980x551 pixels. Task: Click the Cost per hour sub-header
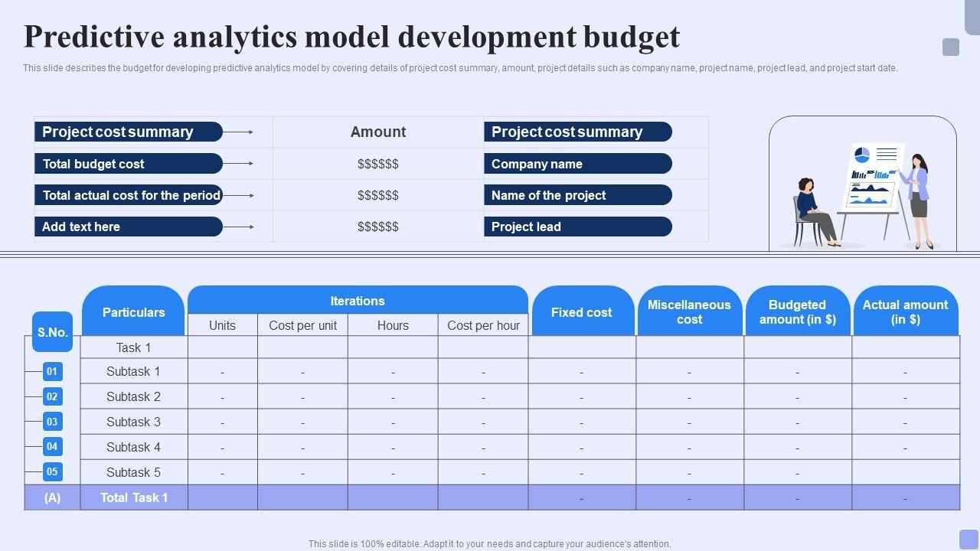483,325
